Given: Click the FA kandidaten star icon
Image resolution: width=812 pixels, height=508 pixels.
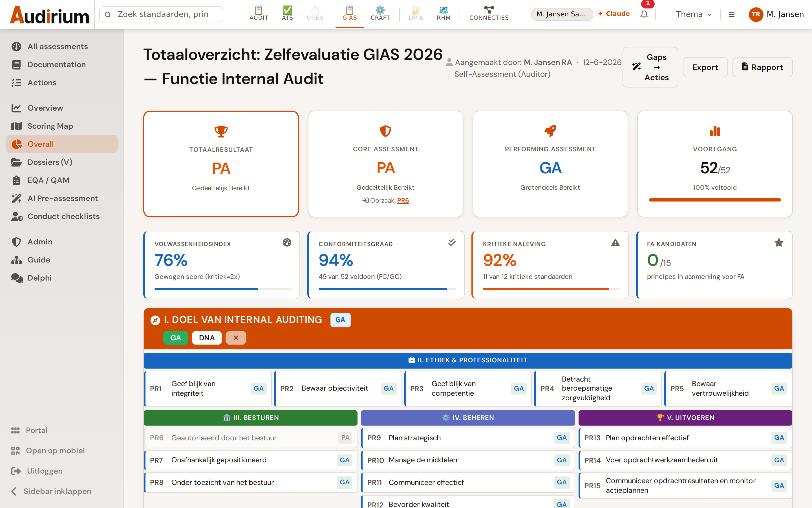Looking at the screenshot, I should point(779,242).
